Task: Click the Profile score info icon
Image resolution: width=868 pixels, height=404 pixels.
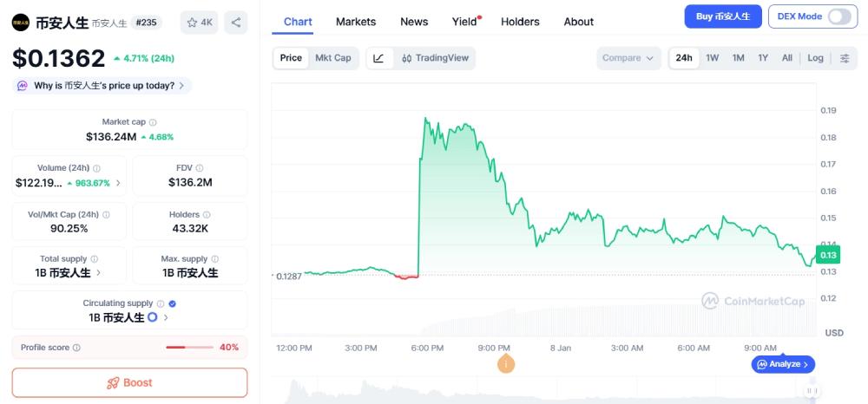Action: pyautogui.click(x=76, y=348)
